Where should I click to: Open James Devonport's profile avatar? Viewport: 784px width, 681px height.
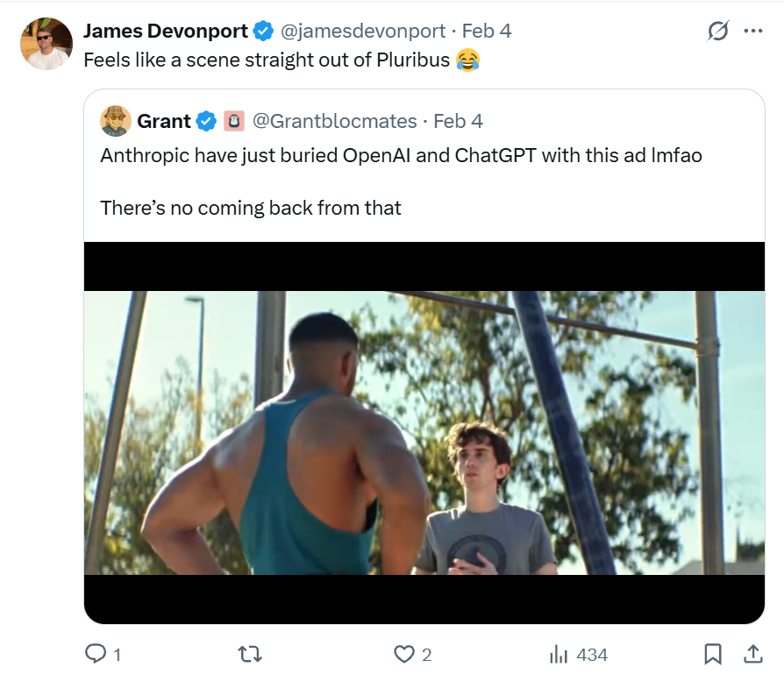click(x=46, y=44)
